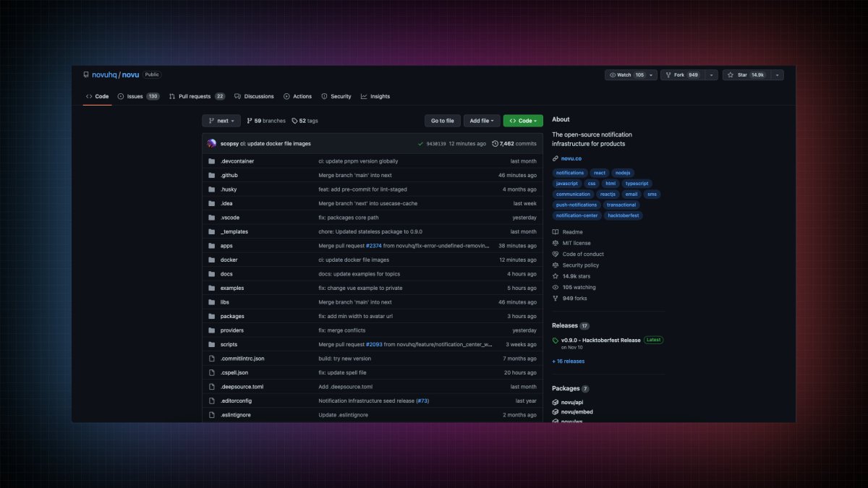
Task: Click the branches icon beside 59 branches
Action: pyautogui.click(x=250, y=121)
